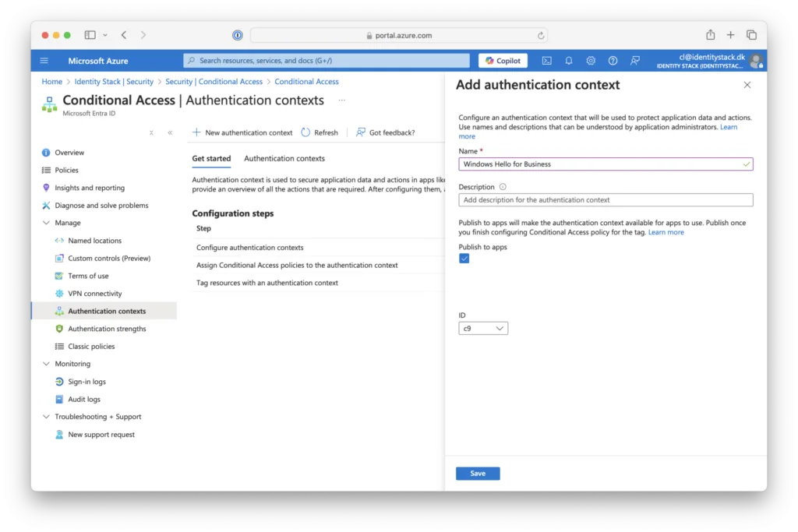Collapse the Monitoring section
Screen dimensions: 798x532
[46, 364]
